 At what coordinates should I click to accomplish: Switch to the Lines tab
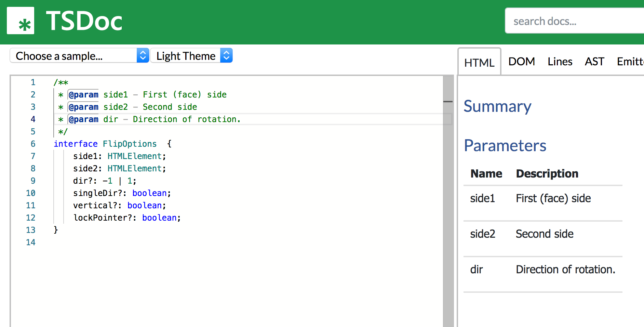[560, 62]
